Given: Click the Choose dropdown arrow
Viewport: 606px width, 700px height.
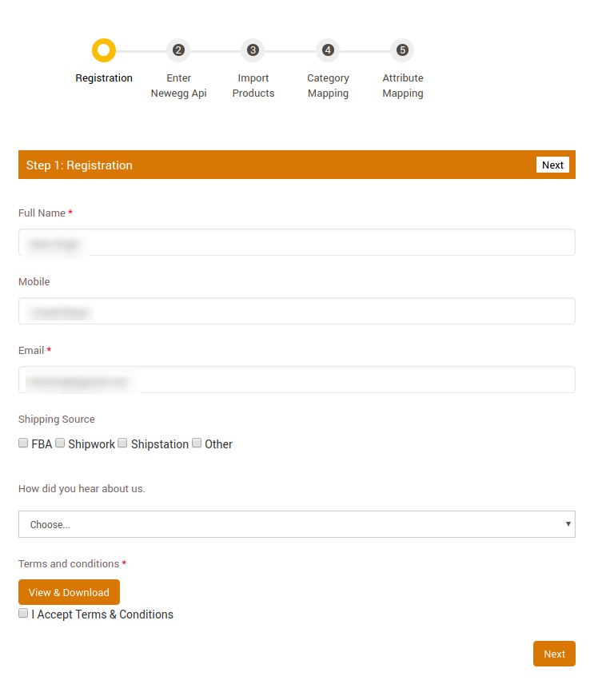Looking at the screenshot, I should pyautogui.click(x=568, y=524).
